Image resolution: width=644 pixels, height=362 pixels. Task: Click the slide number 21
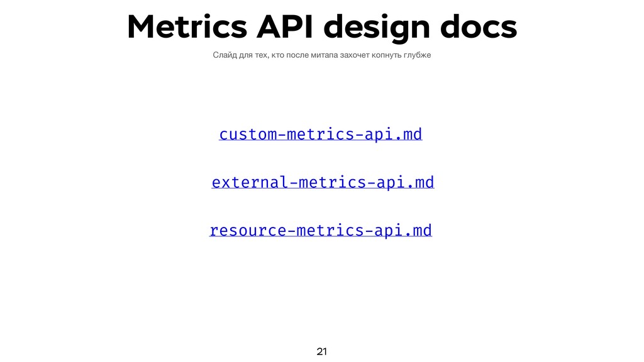pos(321,351)
